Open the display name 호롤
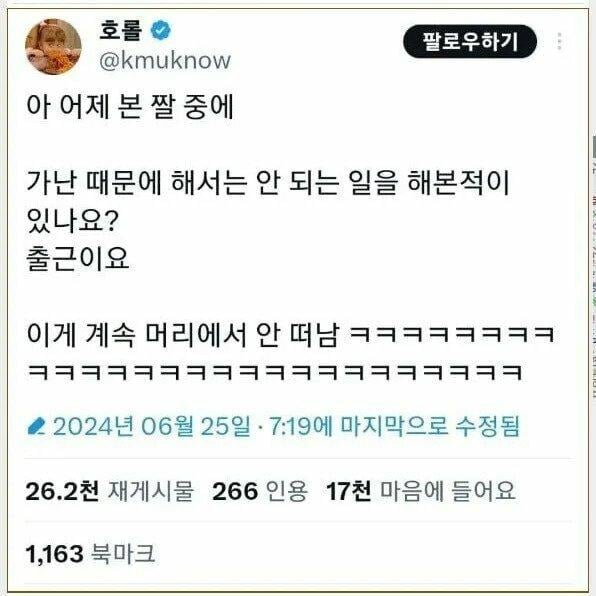The image size is (596, 596). [x=120, y=30]
